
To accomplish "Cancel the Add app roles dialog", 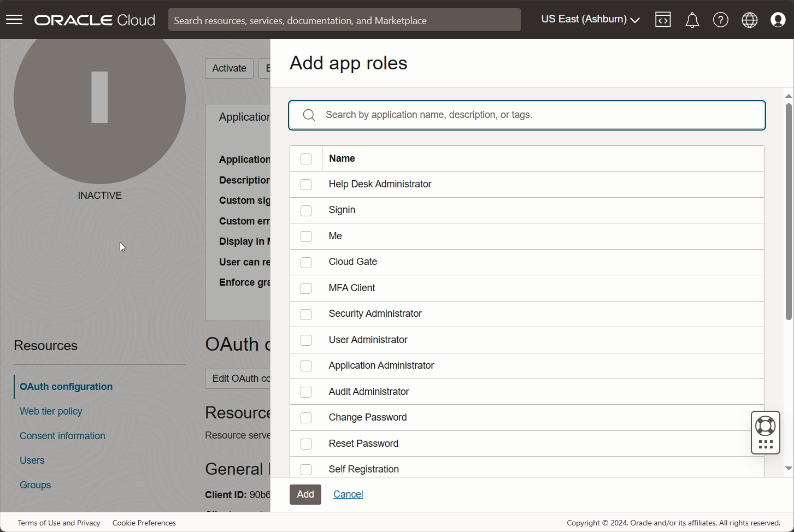I will tap(348, 494).
